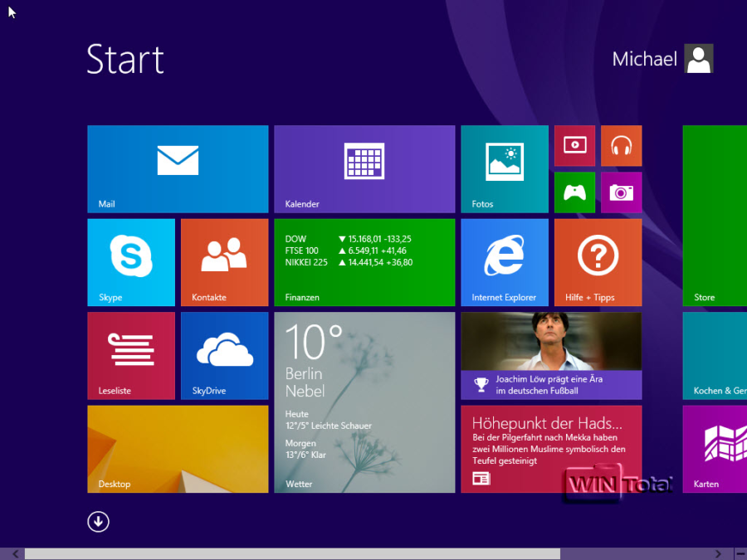Click the DOW stock value line
This screenshot has width=747, height=560.
[349, 239]
